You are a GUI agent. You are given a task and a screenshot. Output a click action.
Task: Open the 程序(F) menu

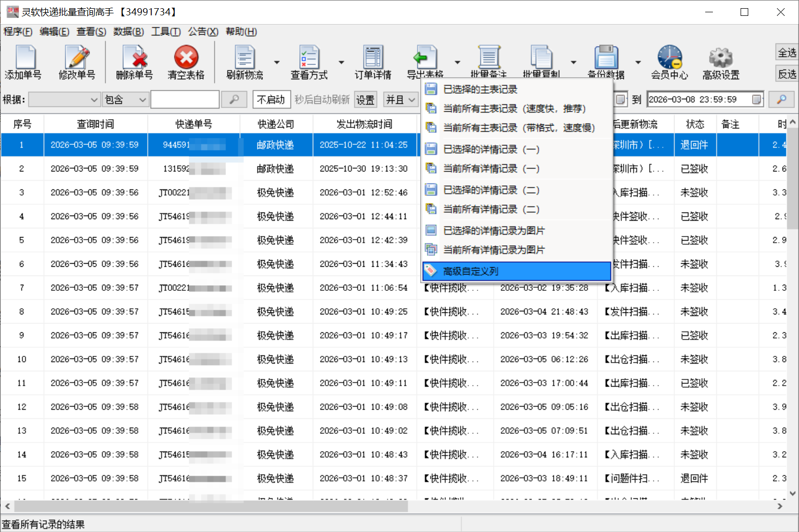(x=18, y=32)
